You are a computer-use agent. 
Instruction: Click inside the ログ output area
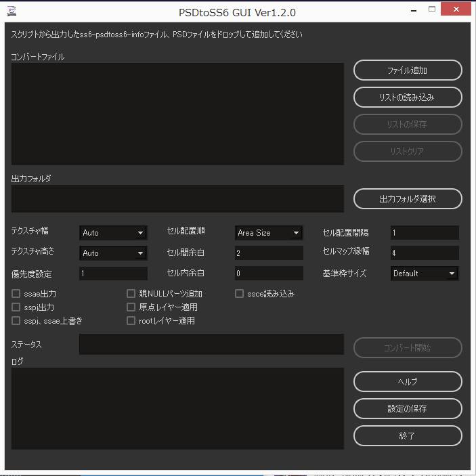177,408
